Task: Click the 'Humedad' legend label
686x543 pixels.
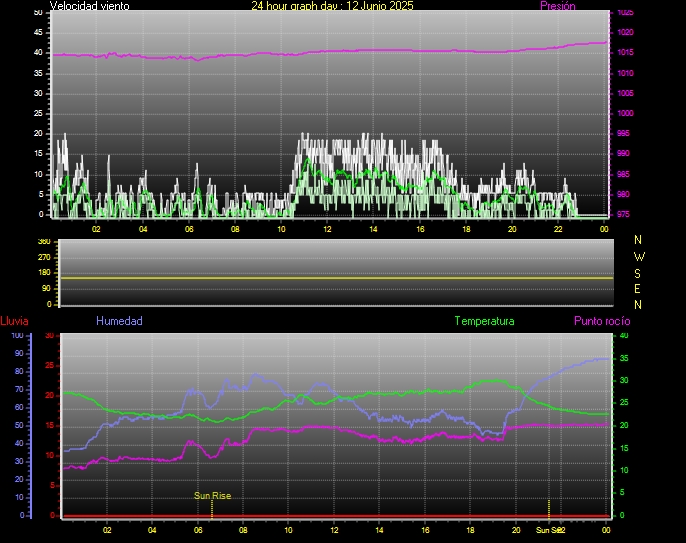Action: 119,321
